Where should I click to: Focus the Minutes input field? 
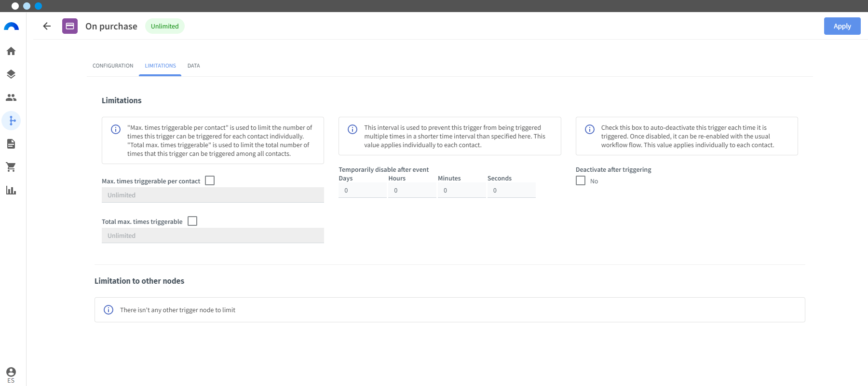click(461, 190)
